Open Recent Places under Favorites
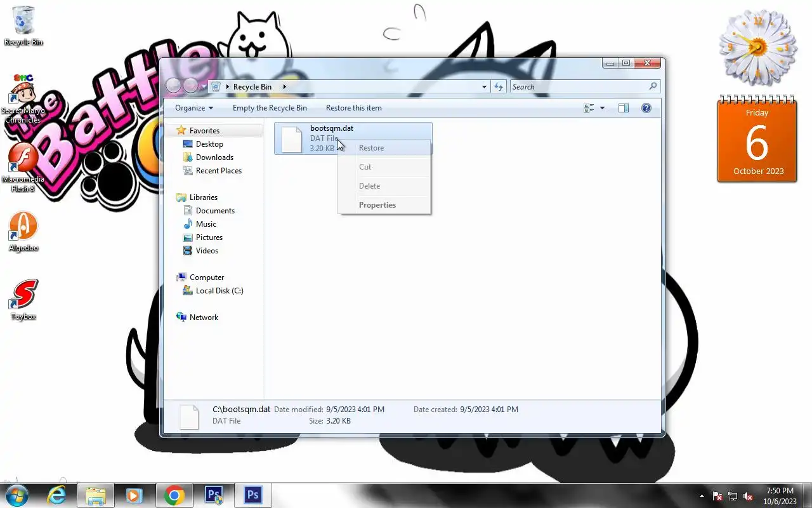This screenshot has height=508, width=812. tap(219, 171)
